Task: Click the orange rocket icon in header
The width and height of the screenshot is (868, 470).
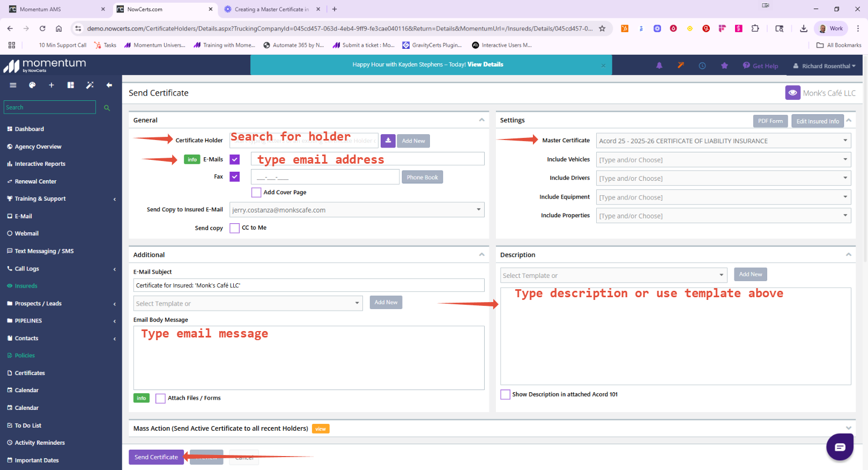Action: (681, 65)
